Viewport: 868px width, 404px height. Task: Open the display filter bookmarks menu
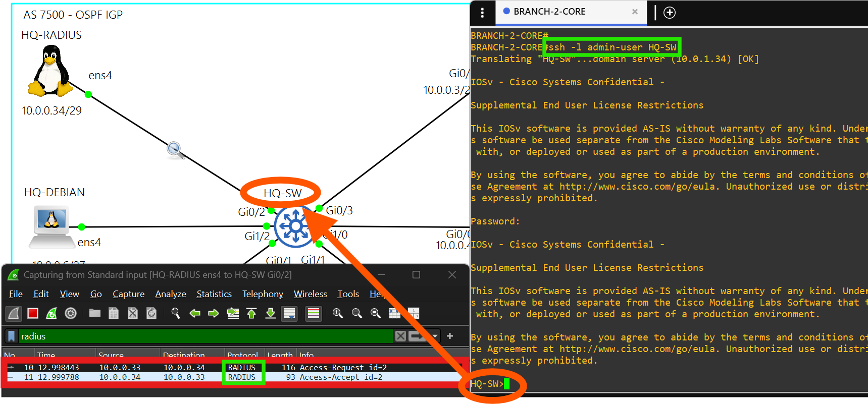coord(11,336)
